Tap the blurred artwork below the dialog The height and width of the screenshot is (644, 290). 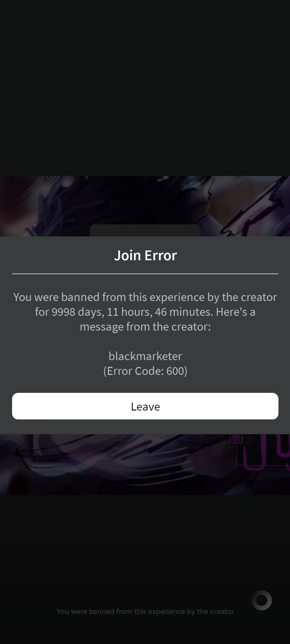(145, 464)
